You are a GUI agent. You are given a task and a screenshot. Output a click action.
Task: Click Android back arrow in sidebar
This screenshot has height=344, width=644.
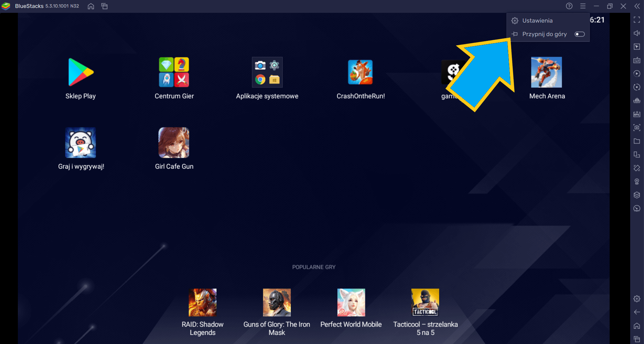(x=637, y=312)
